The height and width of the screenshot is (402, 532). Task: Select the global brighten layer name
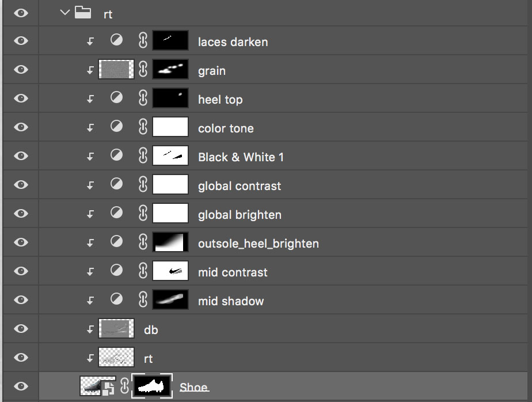240,215
